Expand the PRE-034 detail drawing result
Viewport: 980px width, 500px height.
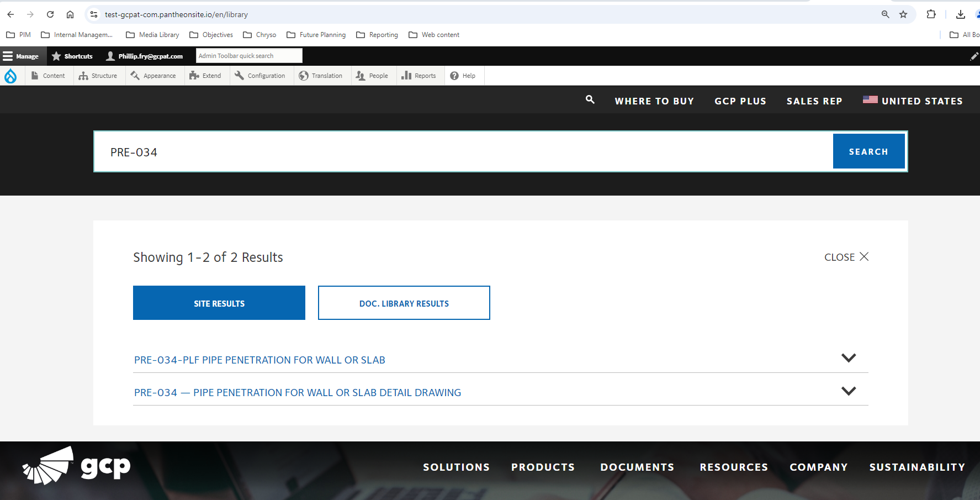tap(848, 391)
